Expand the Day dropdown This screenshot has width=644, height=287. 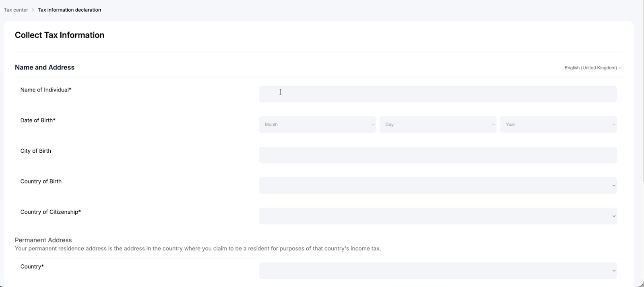pyautogui.click(x=438, y=125)
